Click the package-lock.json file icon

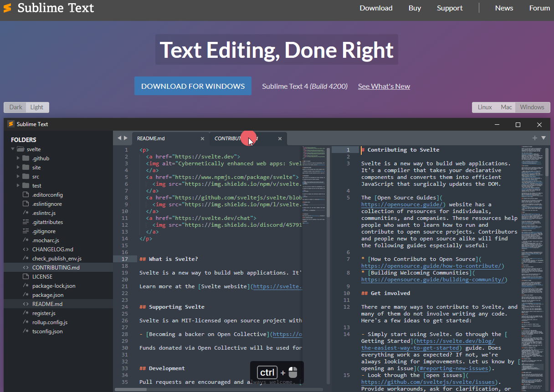click(26, 286)
